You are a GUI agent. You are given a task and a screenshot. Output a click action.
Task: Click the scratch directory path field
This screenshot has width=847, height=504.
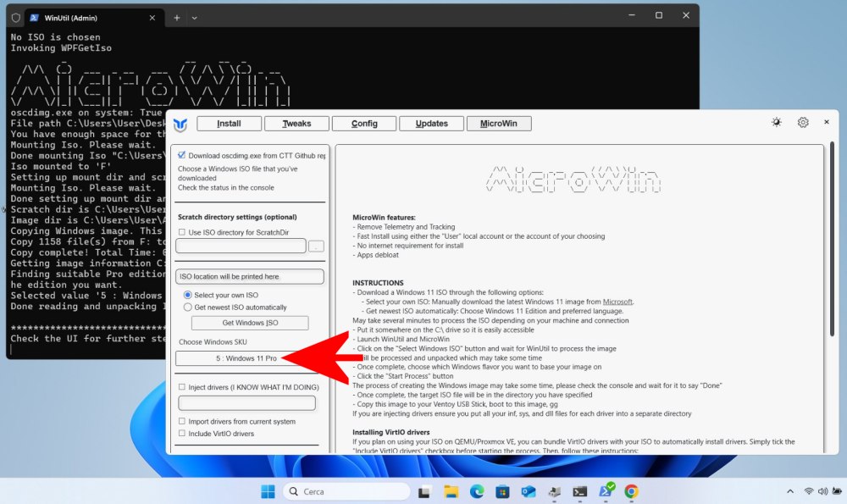tap(241, 246)
